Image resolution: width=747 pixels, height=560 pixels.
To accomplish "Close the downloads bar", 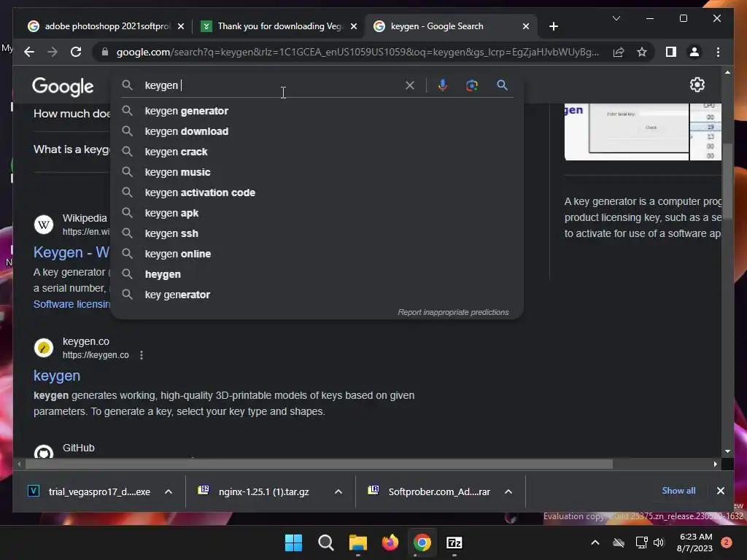I will (x=720, y=491).
